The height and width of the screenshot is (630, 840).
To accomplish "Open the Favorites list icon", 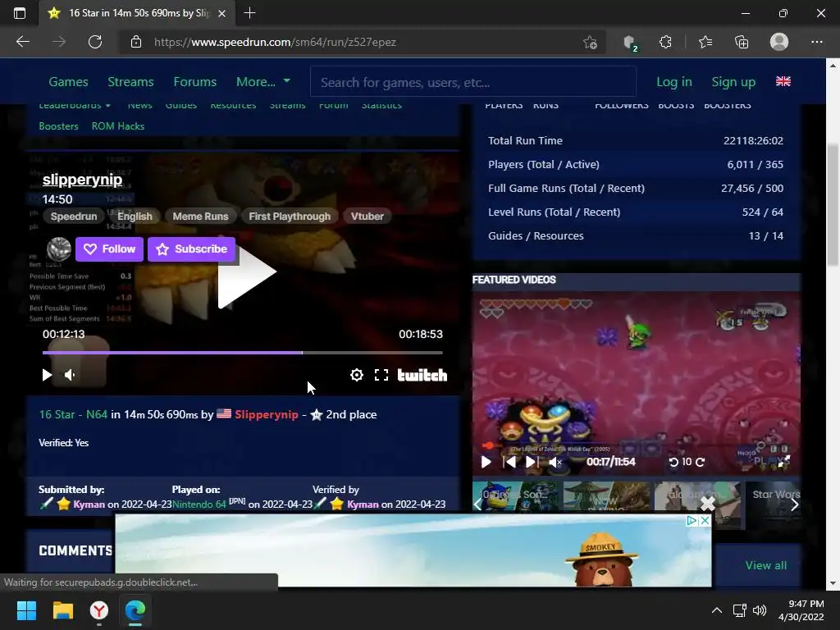I will [705, 42].
